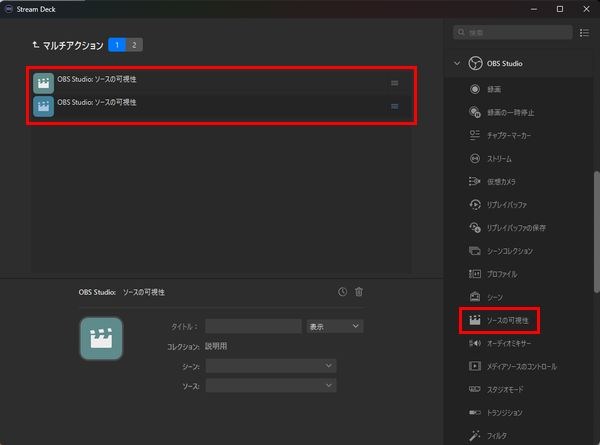Open the ソース dropdown
Image resolution: width=600 pixels, height=445 pixels.
click(x=271, y=386)
